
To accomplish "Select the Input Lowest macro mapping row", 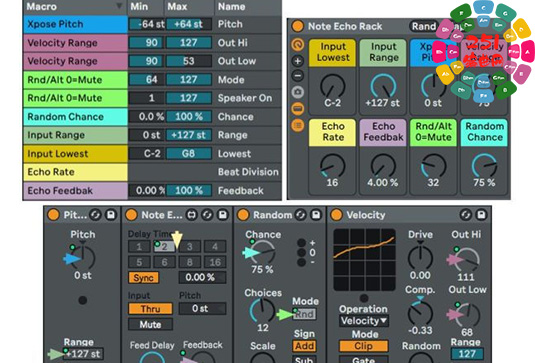I will point(152,154).
